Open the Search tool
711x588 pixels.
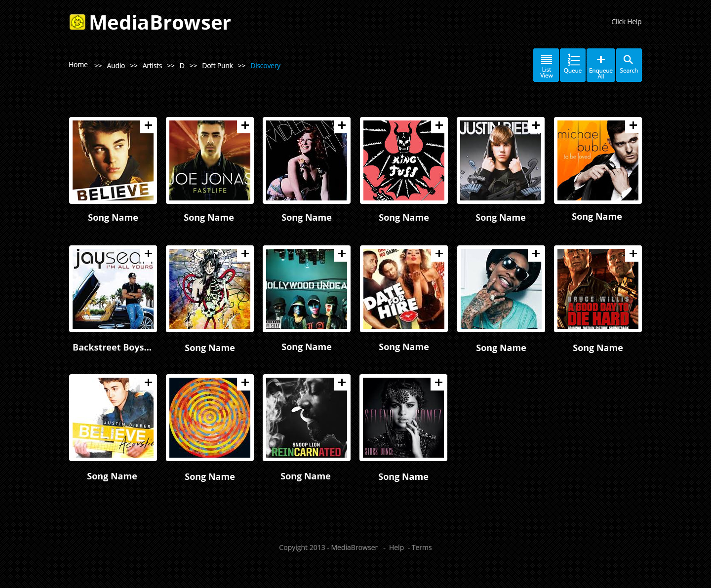(629, 65)
